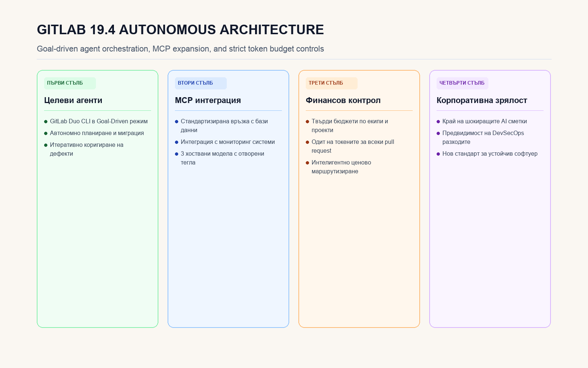The image size is (588, 368).
Task: Select the 'MCP интеграция' card heading
Action: (208, 100)
